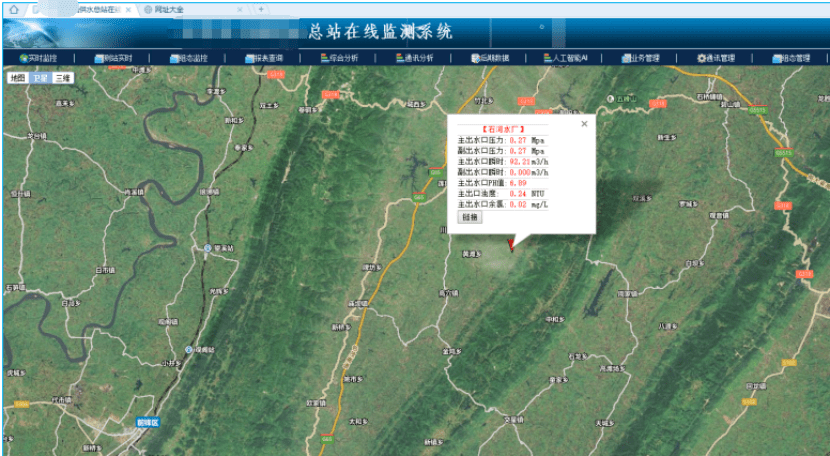Click the 实时监控 globe icon

click(x=23, y=59)
